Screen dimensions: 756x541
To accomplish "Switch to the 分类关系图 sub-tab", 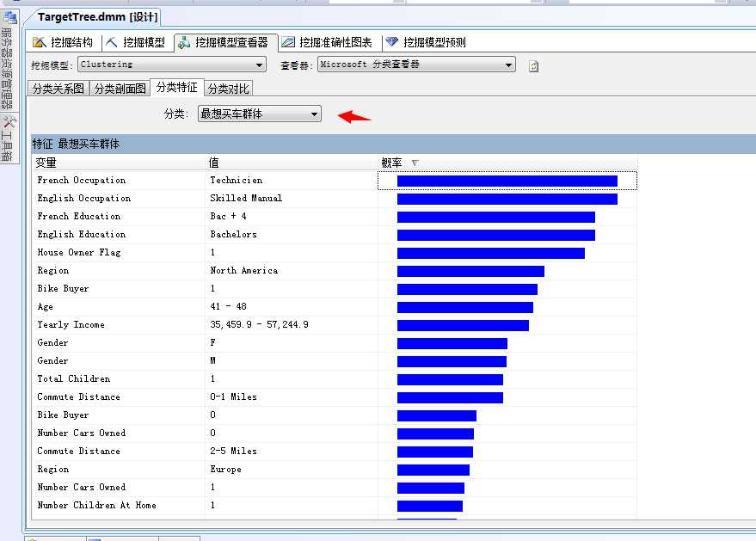I will pyautogui.click(x=58, y=89).
